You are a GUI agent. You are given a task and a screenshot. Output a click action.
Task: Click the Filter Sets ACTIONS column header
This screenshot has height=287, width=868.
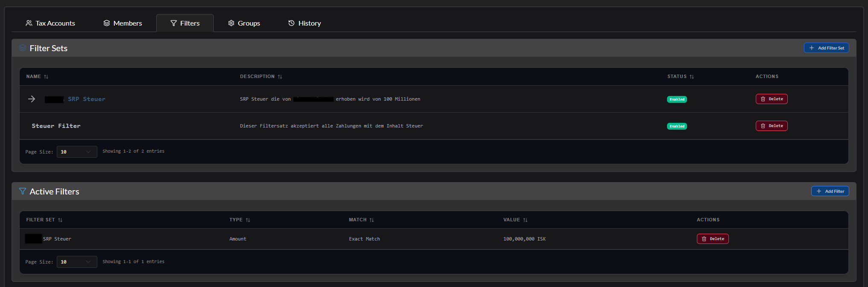[x=767, y=77]
